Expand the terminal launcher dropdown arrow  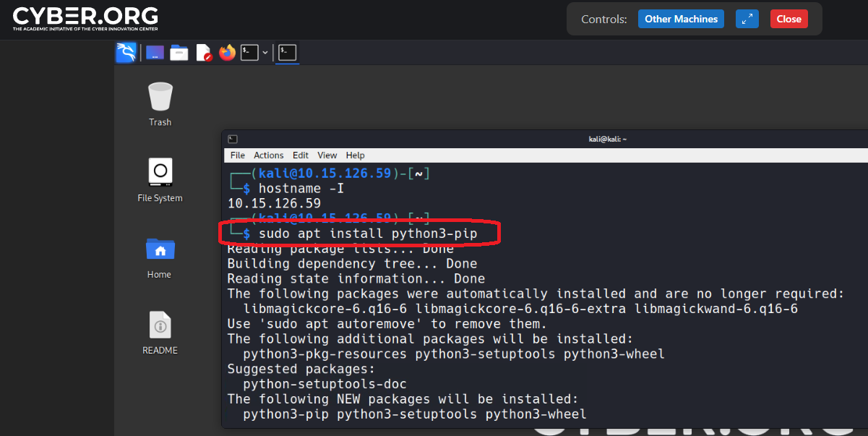(265, 53)
